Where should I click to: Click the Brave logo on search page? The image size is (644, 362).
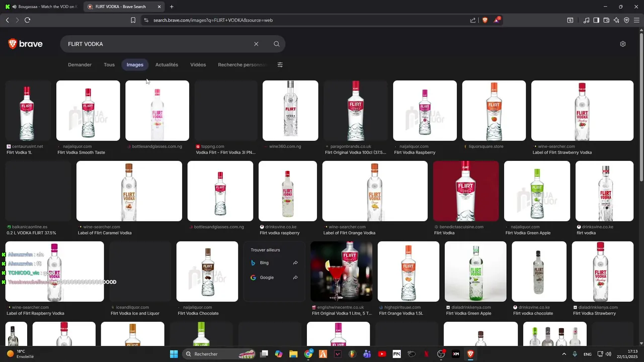[x=25, y=44]
